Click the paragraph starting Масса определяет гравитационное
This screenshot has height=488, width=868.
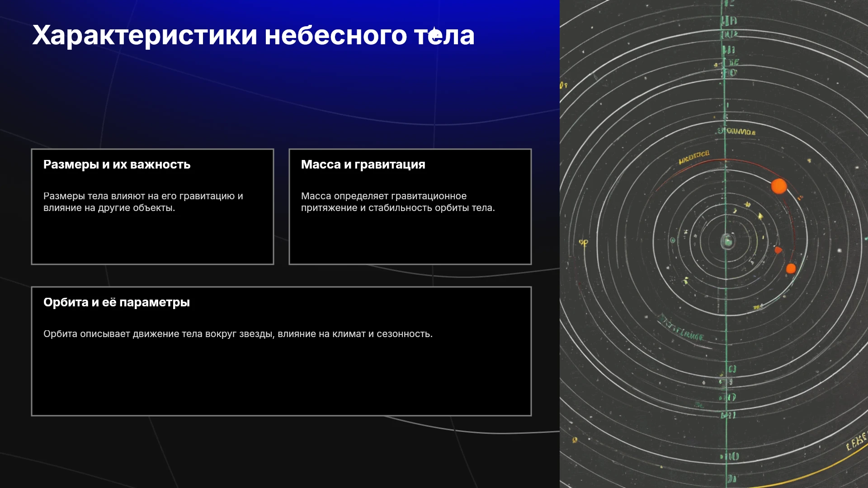pos(398,202)
